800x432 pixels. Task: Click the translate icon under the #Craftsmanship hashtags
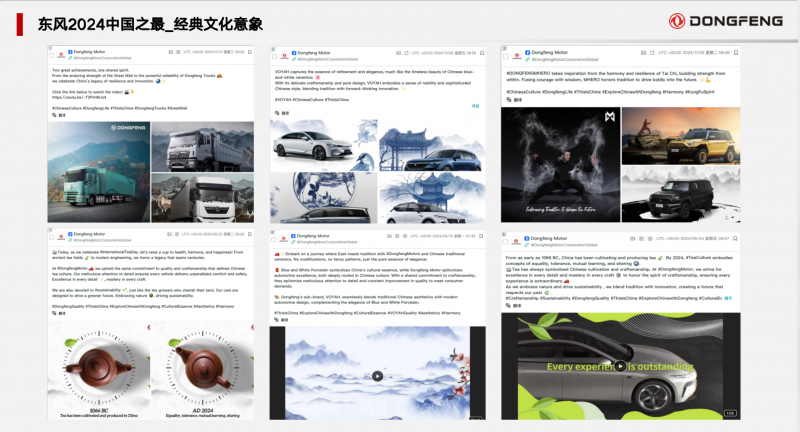(x=509, y=305)
